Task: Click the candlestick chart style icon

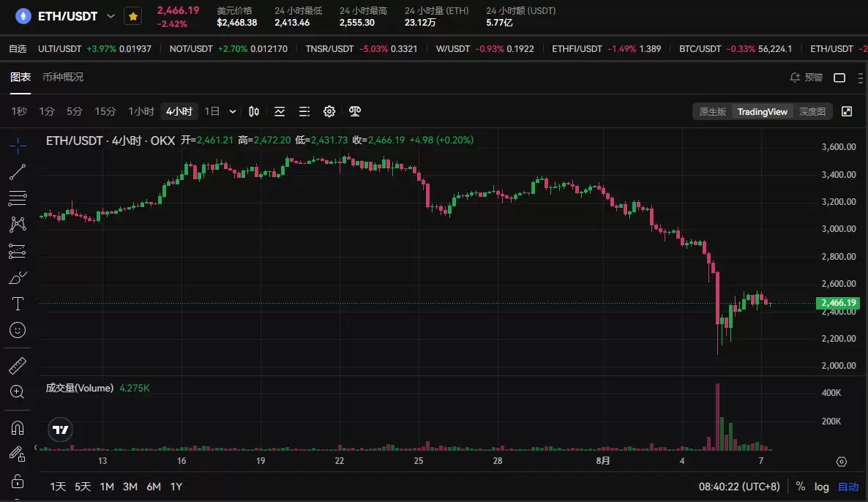Action: [x=254, y=112]
